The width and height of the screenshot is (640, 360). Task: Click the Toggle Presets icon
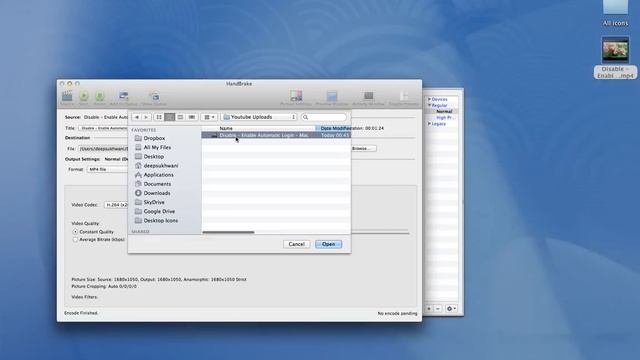click(404, 96)
